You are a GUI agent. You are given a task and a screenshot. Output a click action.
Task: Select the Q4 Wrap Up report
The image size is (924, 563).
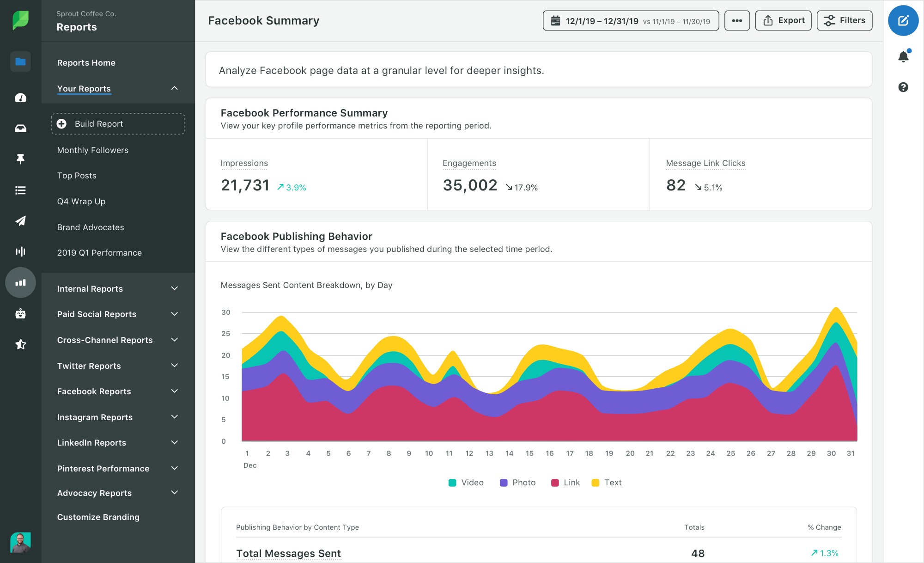pos(80,202)
